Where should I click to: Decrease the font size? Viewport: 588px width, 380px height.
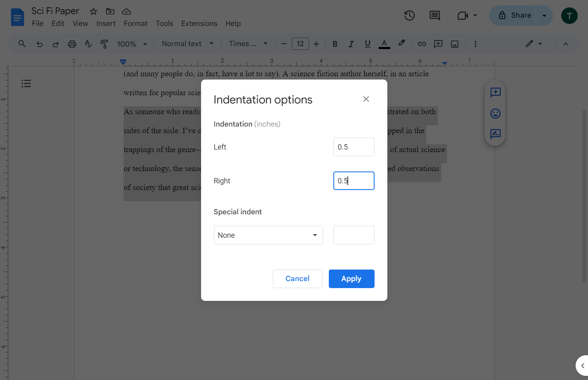pos(283,44)
